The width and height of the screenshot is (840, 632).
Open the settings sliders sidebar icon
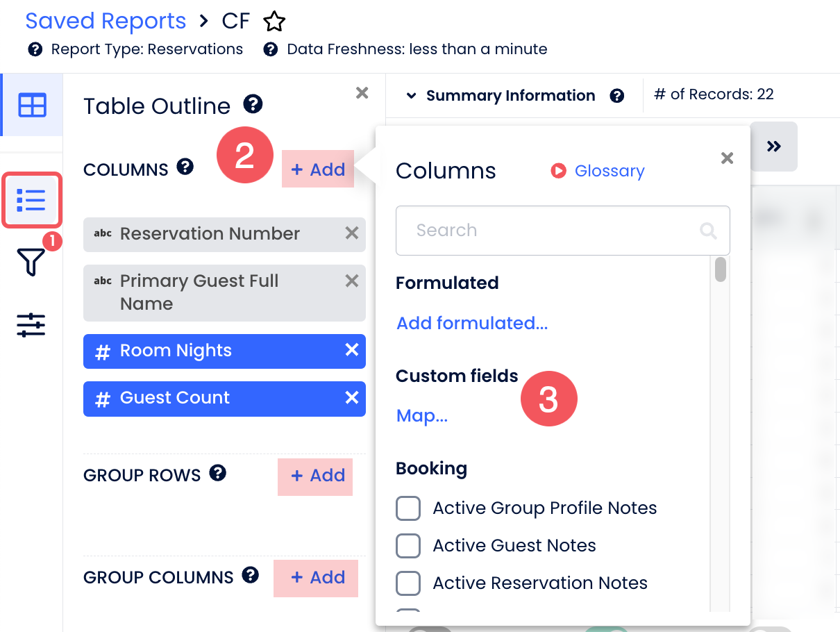32,324
